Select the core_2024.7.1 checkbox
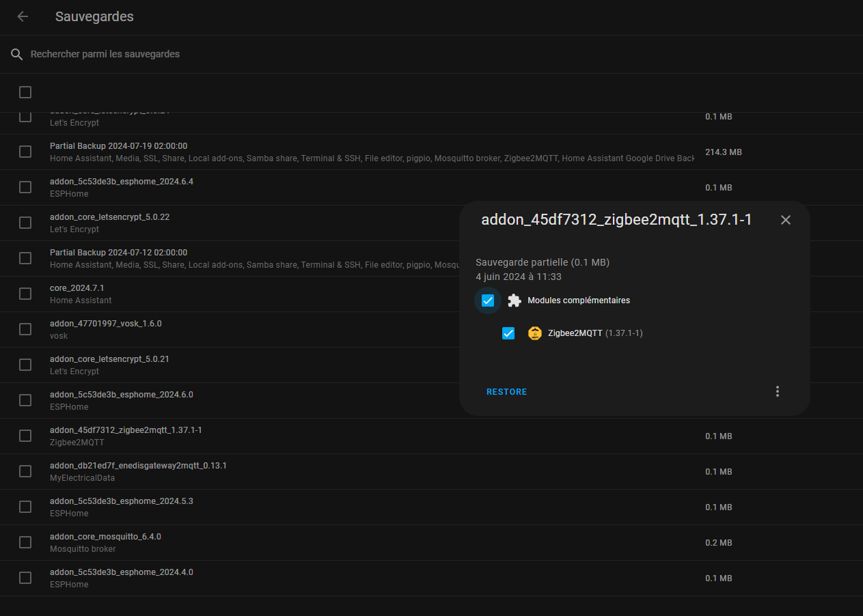 coord(25,294)
